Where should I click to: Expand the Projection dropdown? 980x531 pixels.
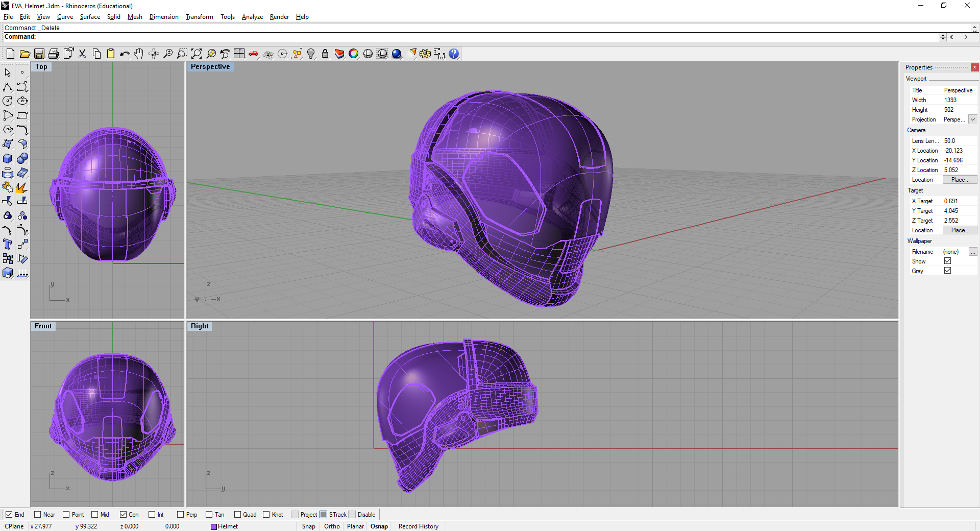tap(973, 119)
